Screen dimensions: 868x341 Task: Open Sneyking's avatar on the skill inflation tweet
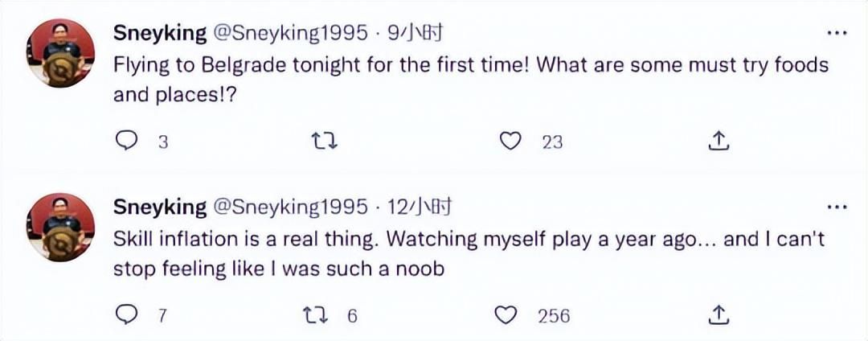coord(61,225)
